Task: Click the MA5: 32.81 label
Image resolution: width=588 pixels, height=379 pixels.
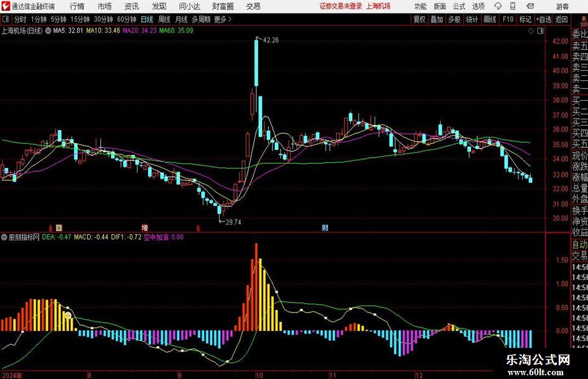Action: pyautogui.click(x=68, y=30)
